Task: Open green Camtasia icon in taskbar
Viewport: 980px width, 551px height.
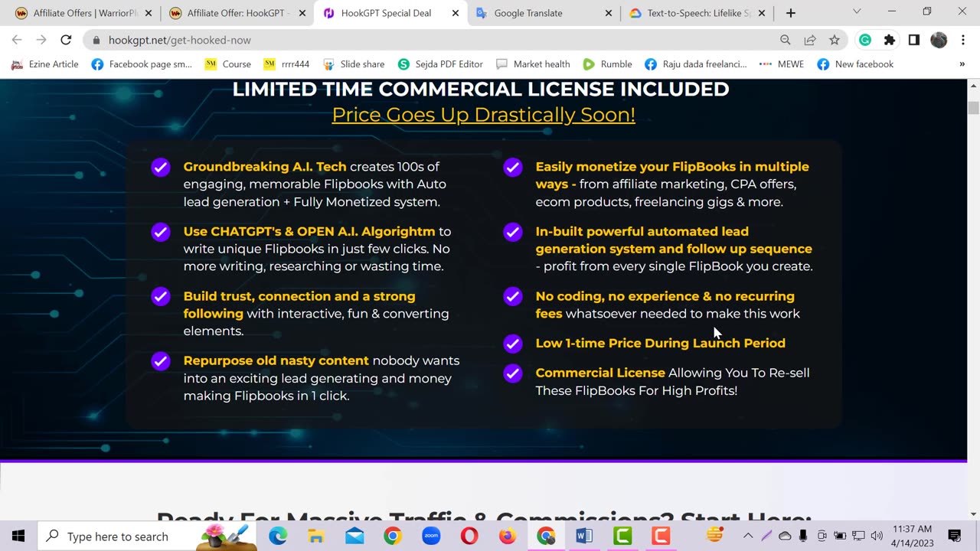Action: 622,536
